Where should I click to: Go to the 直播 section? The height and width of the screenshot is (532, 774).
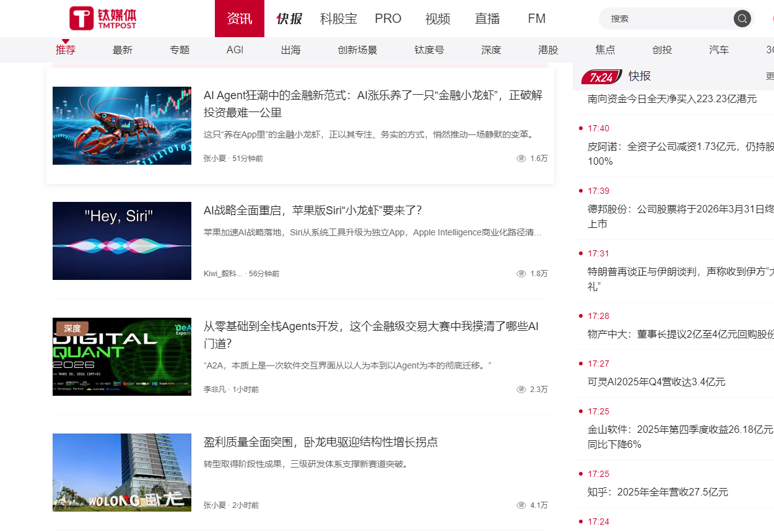[x=487, y=19]
